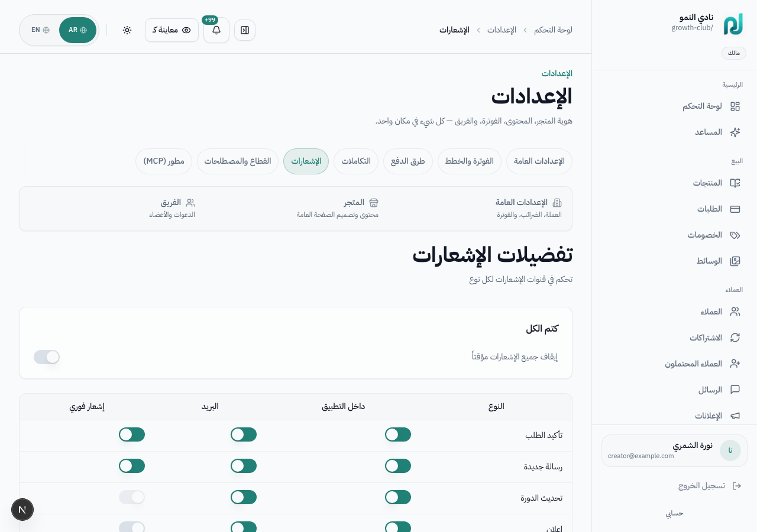The width and height of the screenshot is (757, 532).
Task: Click the مالك role badge
Action: click(734, 53)
